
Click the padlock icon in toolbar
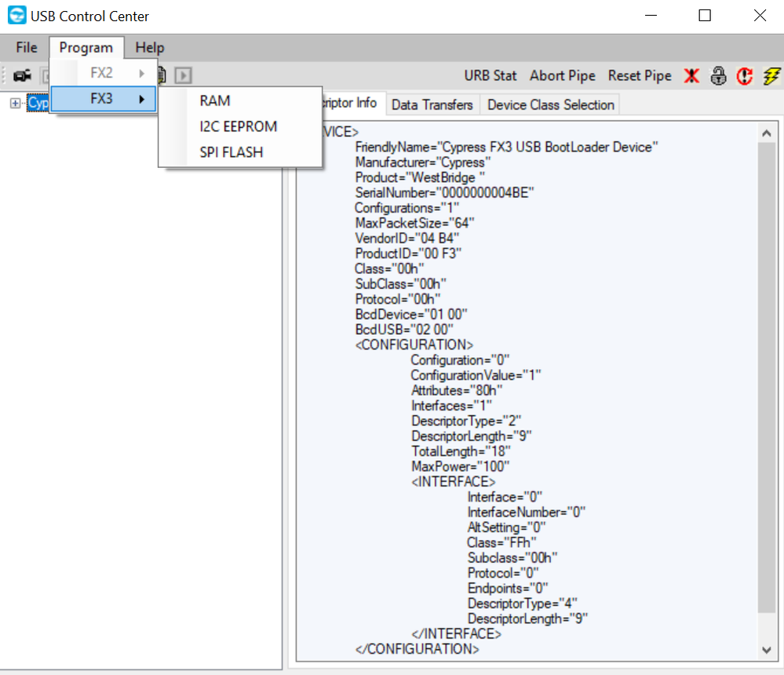pos(718,75)
